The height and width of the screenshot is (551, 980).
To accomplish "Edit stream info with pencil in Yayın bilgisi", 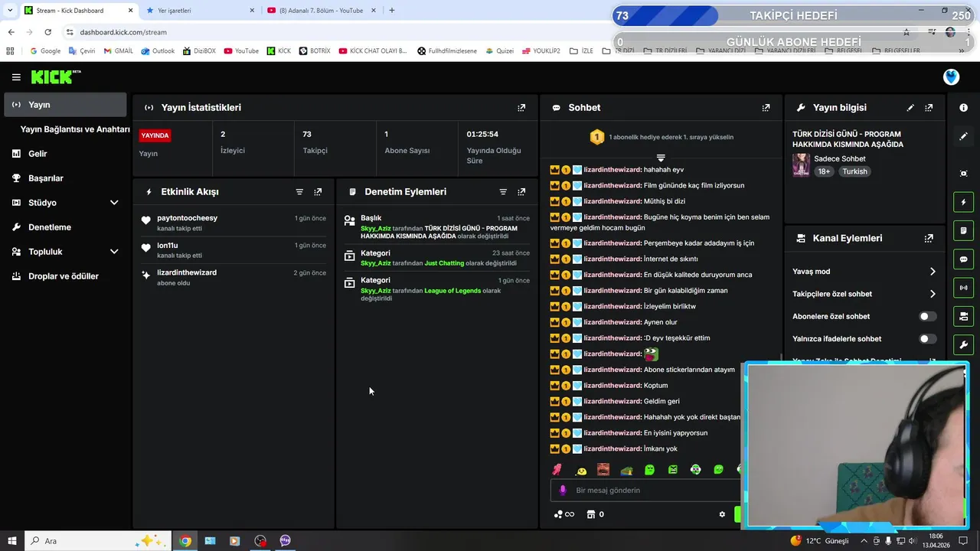I will coord(910,108).
